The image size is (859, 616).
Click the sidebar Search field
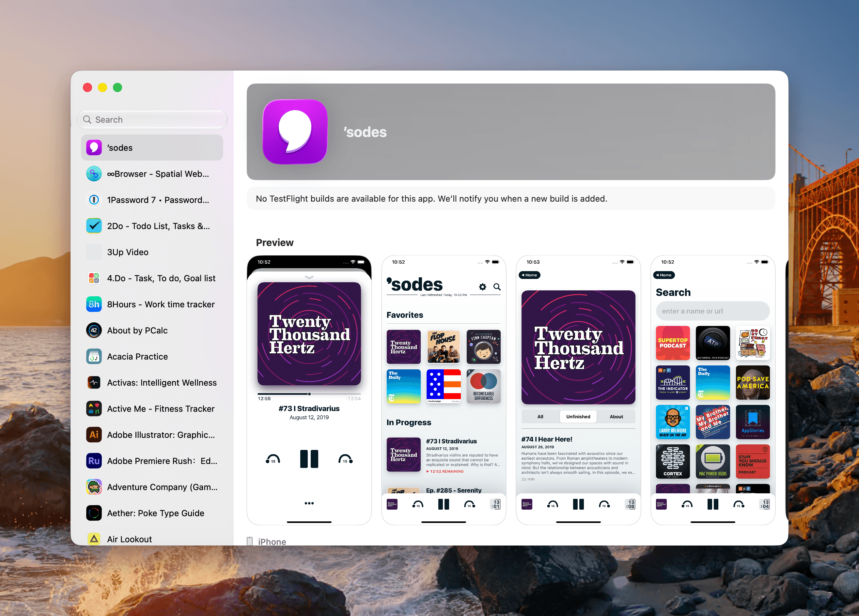tap(152, 120)
